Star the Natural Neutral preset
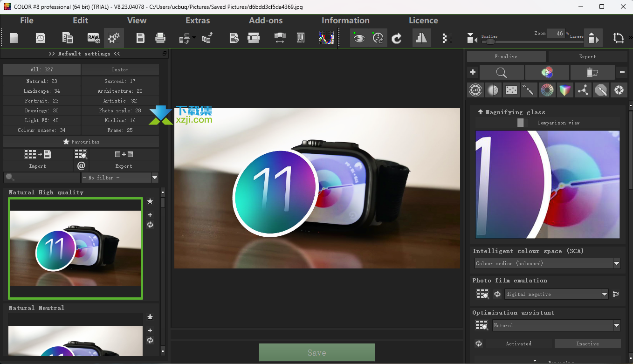 [x=150, y=317]
